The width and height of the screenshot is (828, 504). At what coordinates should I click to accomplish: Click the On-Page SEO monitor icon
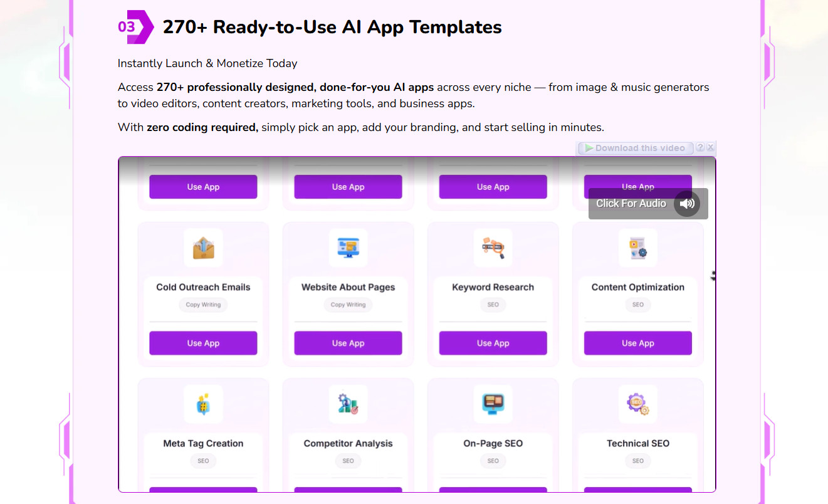pyautogui.click(x=493, y=404)
